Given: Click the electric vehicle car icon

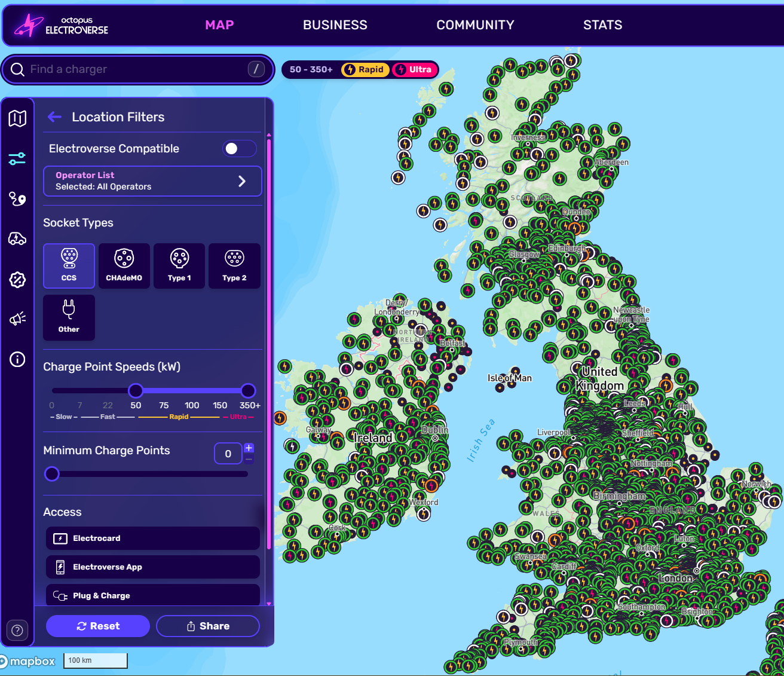Looking at the screenshot, I should tap(17, 239).
